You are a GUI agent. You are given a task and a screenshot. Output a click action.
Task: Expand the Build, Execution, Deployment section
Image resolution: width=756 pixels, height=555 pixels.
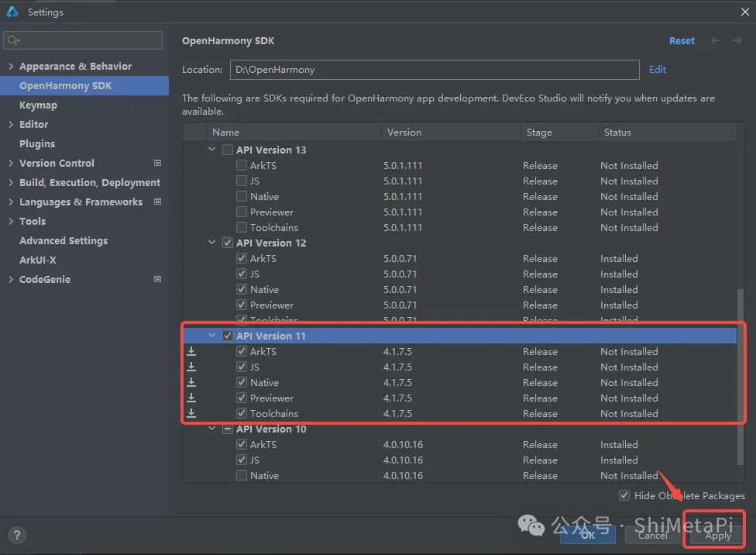[11, 182]
